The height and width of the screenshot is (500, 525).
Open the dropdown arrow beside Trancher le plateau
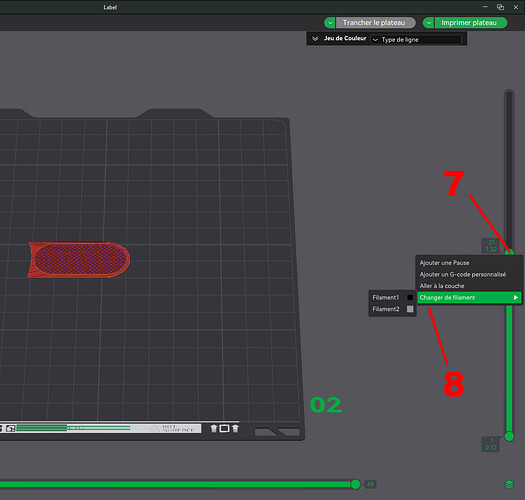[x=330, y=23]
